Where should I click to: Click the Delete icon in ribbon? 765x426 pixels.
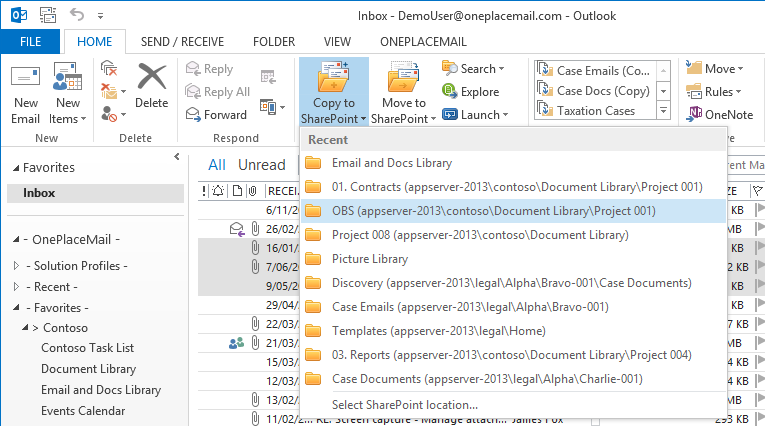(x=151, y=78)
